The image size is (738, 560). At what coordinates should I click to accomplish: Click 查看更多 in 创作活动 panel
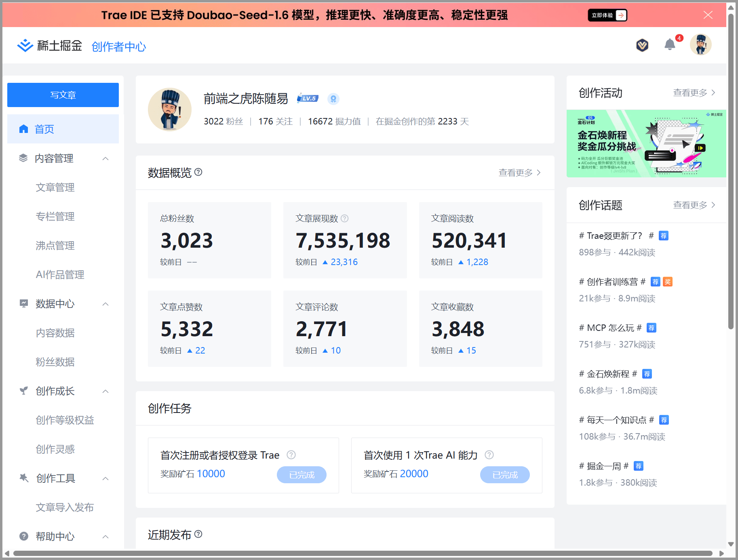tap(694, 93)
